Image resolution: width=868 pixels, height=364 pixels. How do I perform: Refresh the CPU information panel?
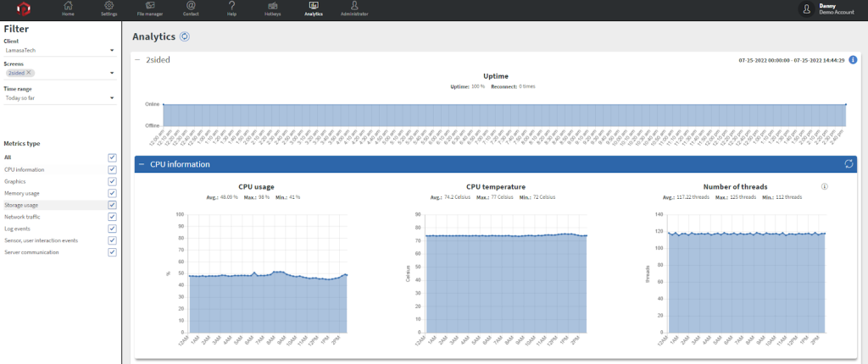click(x=849, y=163)
